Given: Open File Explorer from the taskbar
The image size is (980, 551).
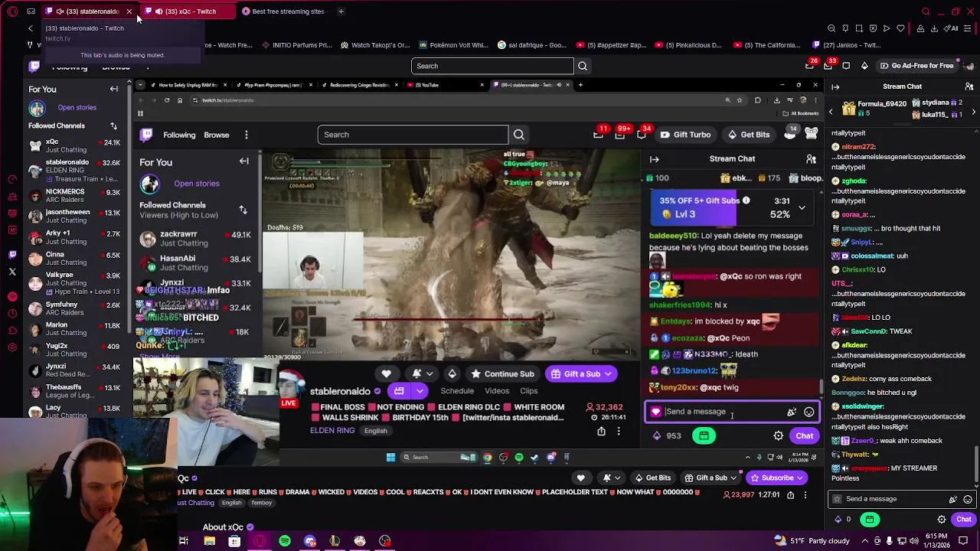Looking at the screenshot, I should (x=209, y=541).
